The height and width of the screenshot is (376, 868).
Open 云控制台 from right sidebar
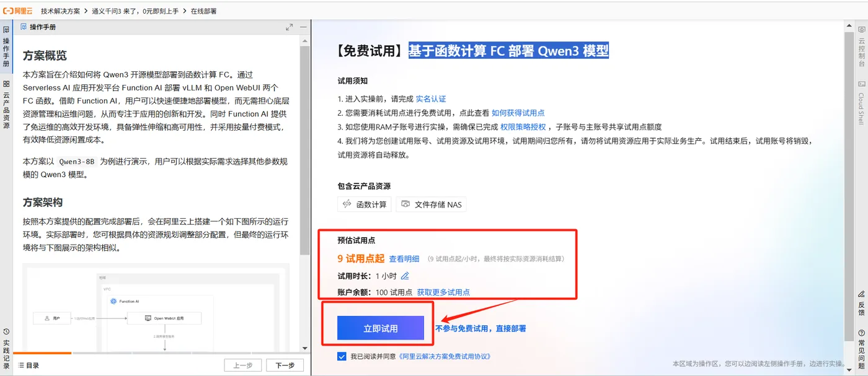point(861,46)
